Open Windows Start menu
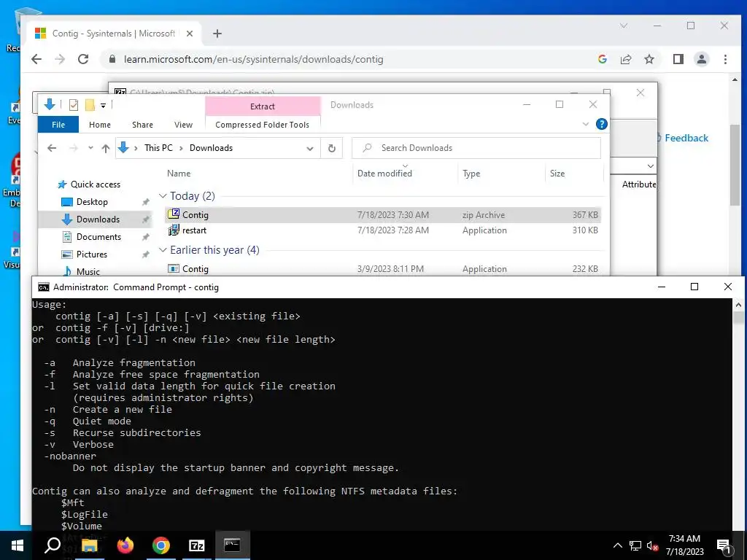 pyautogui.click(x=18, y=545)
